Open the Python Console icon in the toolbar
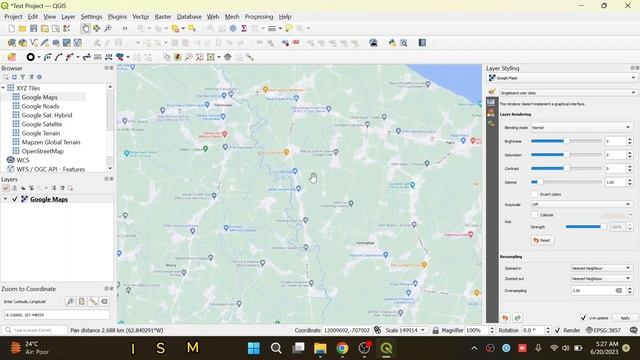 click(392, 42)
